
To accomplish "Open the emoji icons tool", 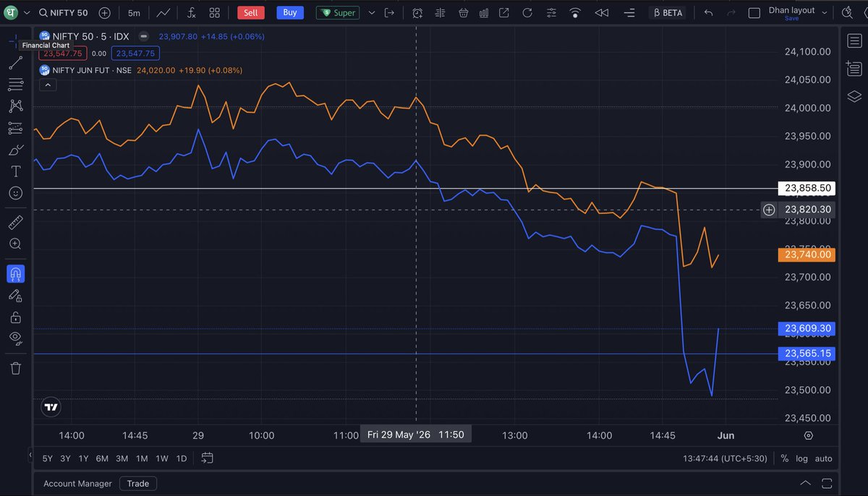I will [15, 194].
